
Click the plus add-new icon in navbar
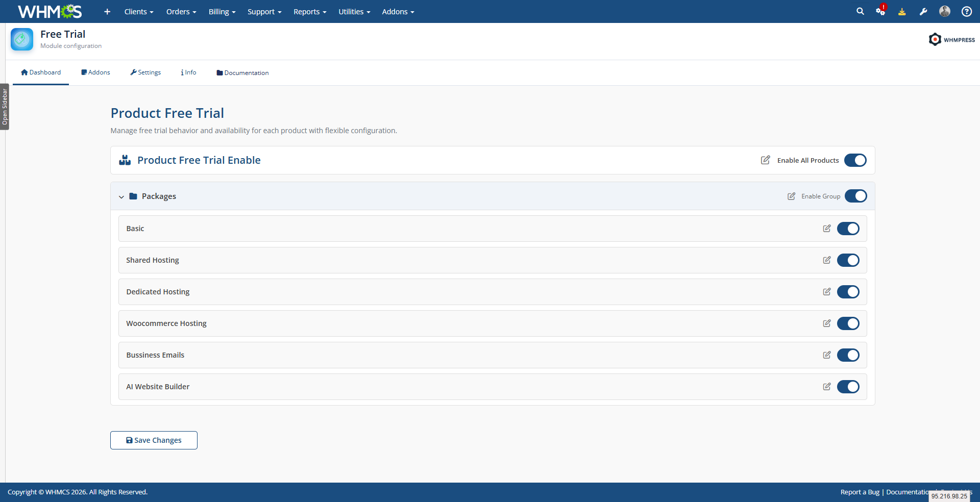[x=107, y=11]
